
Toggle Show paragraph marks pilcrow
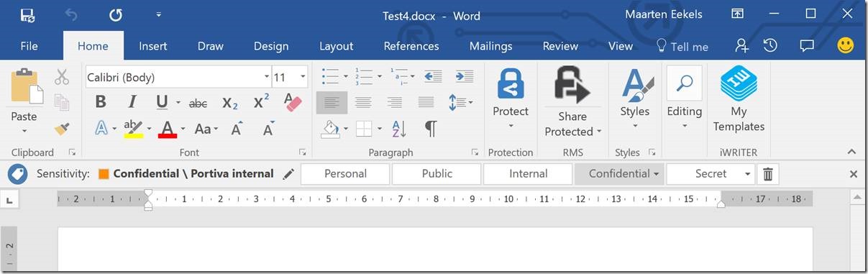(431, 129)
